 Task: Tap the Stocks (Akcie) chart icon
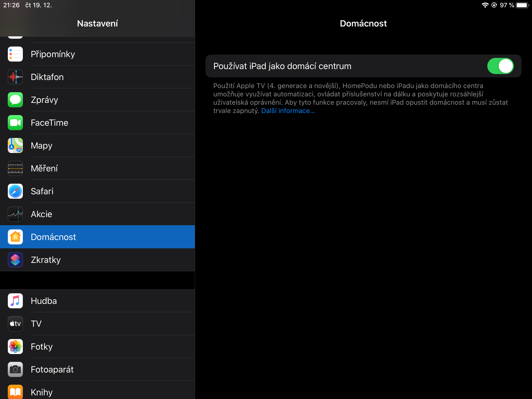click(x=15, y=214)
